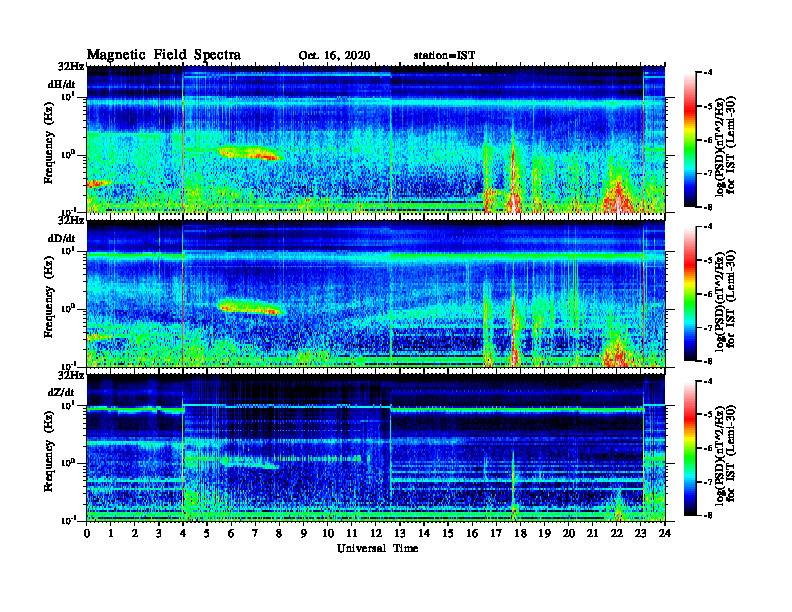This screenshot has height=612, width=792.
Task: Click the red 1 Hz emission band in dH/dt panel
Action: click(x=250, y=153)
